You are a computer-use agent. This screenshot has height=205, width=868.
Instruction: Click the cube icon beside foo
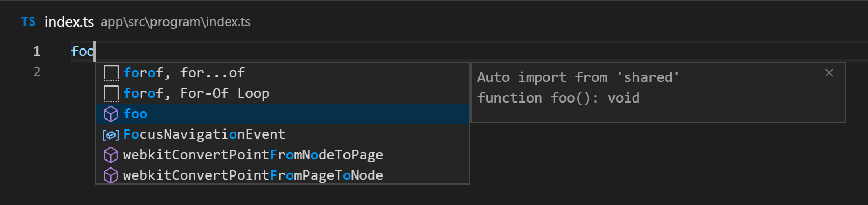pyautogui.click(x=110, y=114)
